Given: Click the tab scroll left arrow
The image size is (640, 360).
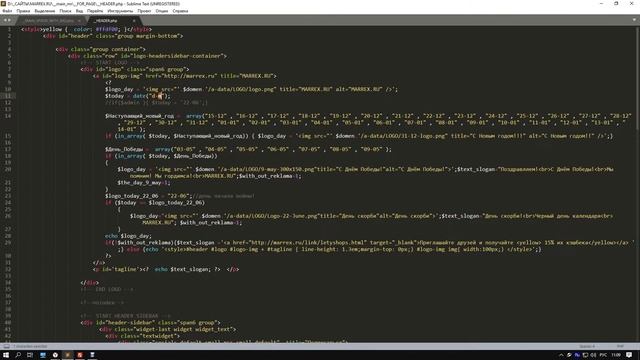Looking at the screenshot, I should (5, 20).
